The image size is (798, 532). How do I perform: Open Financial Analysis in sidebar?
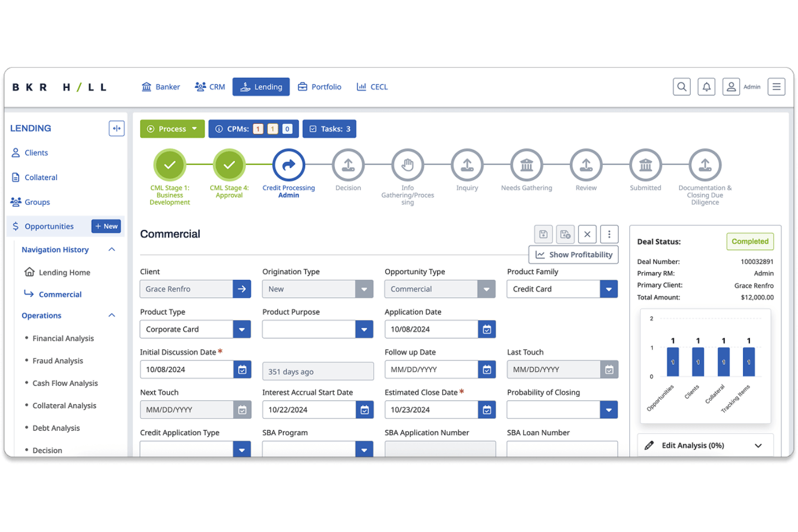(63, 338)
